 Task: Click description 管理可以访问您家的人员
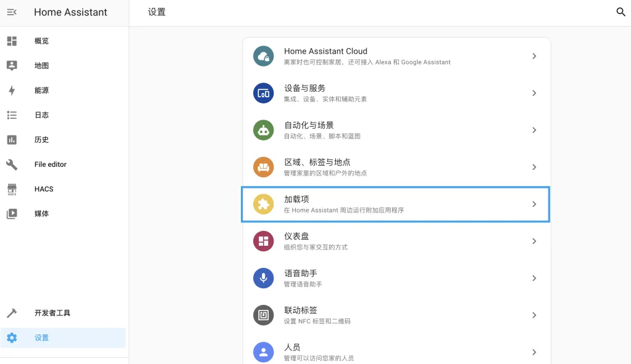coord(319,358)
